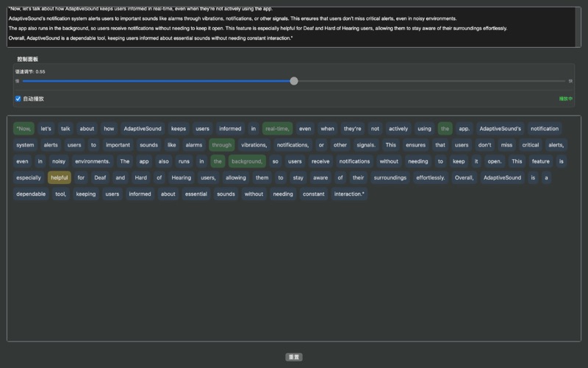
Task: Click the 语速调节 speed value label
Action: (30, 71)
